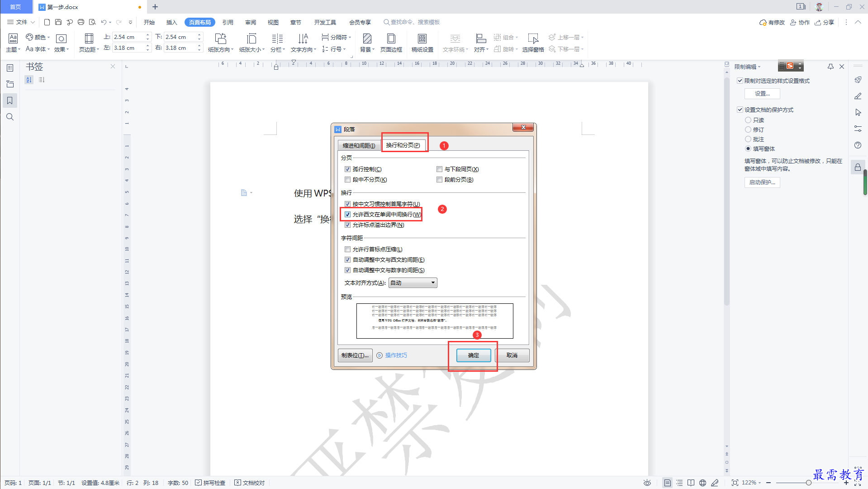The image size is (868, 489).
Task: Pin the 限制编辑 pane
Action: [830, 67]
